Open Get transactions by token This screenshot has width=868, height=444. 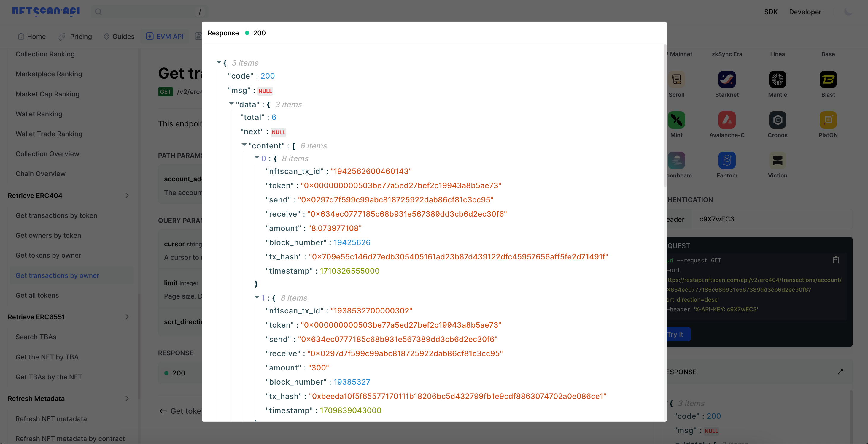point(56,215)
